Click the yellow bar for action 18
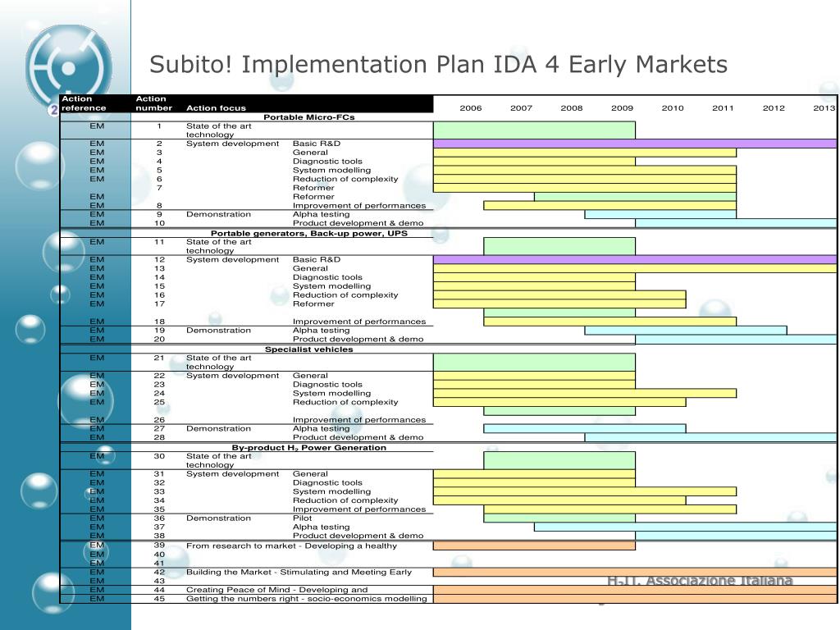The width and height of the screenshot is (840, 630). coord(609,322)
